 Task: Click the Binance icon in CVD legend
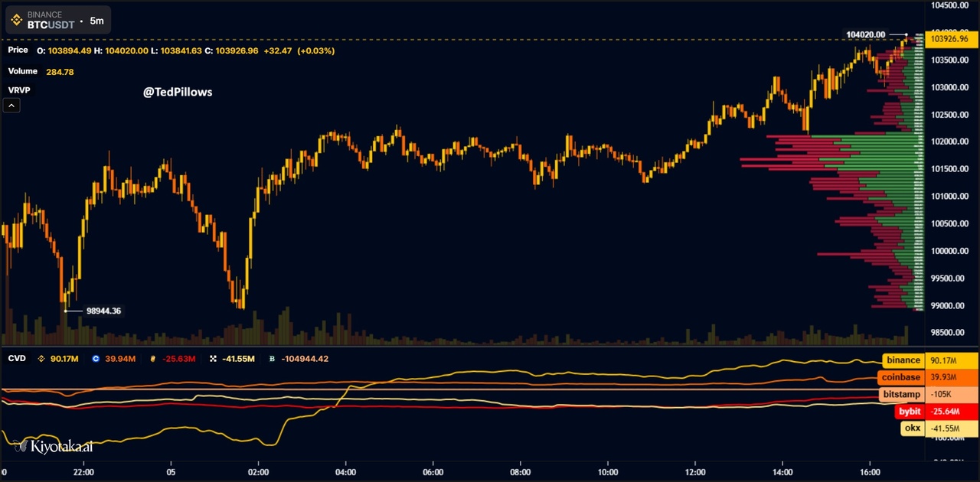[41, 358]
